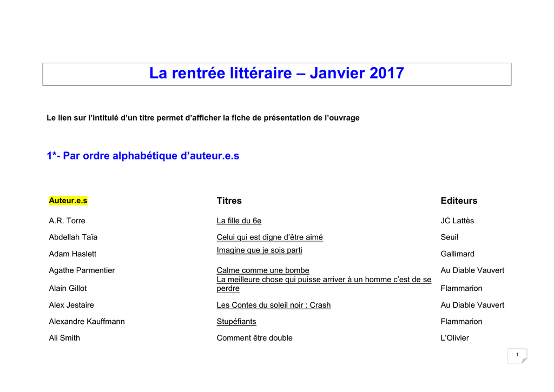Click the bold note about title links
The height and width of the screenshot is (392, 554).
tap(203, 118)
